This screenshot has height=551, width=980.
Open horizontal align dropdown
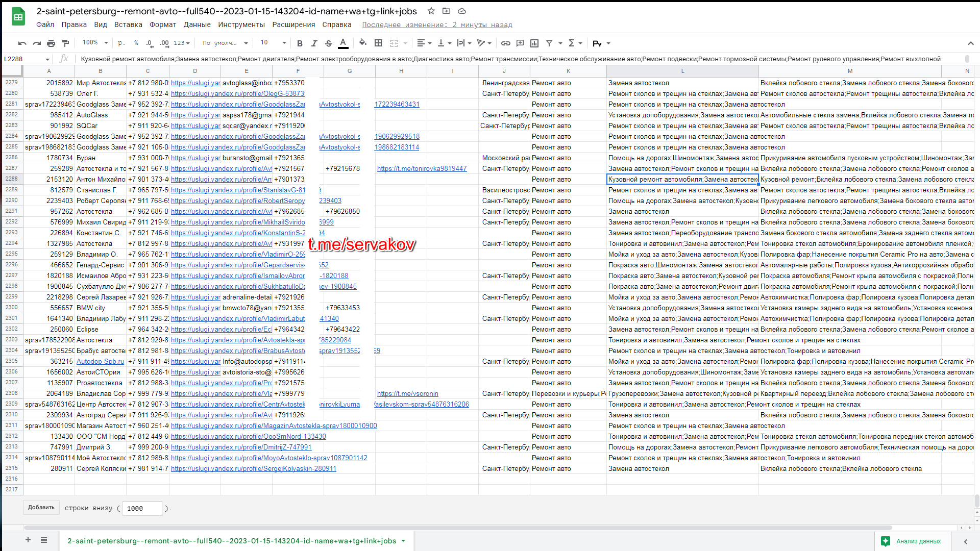[424, 43]
